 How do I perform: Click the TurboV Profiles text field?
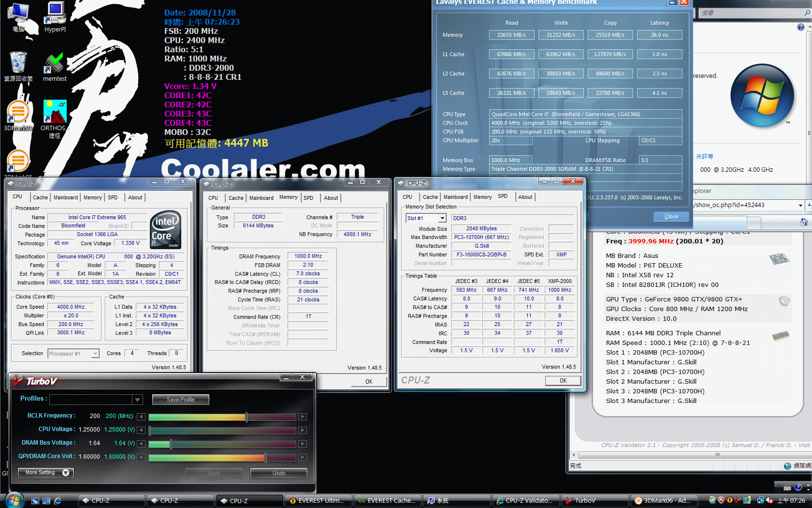91,400
